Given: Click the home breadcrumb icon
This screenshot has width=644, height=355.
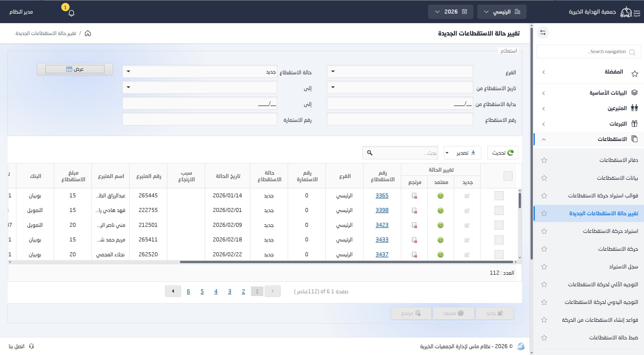Looking at the screenshot, I should point(88,33).
